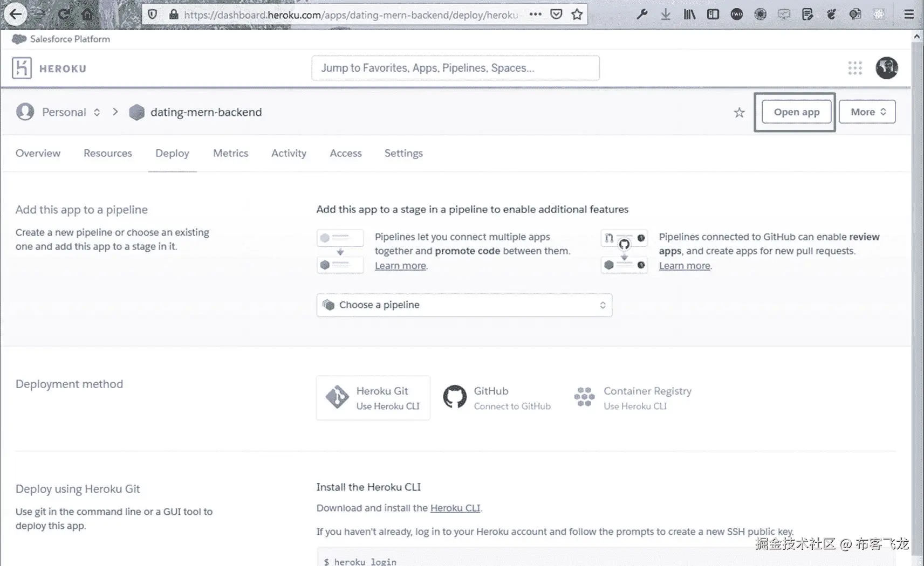The image size is (924, 566).
Task: Click the tracking protection shield icon
Action: (153, 15)
